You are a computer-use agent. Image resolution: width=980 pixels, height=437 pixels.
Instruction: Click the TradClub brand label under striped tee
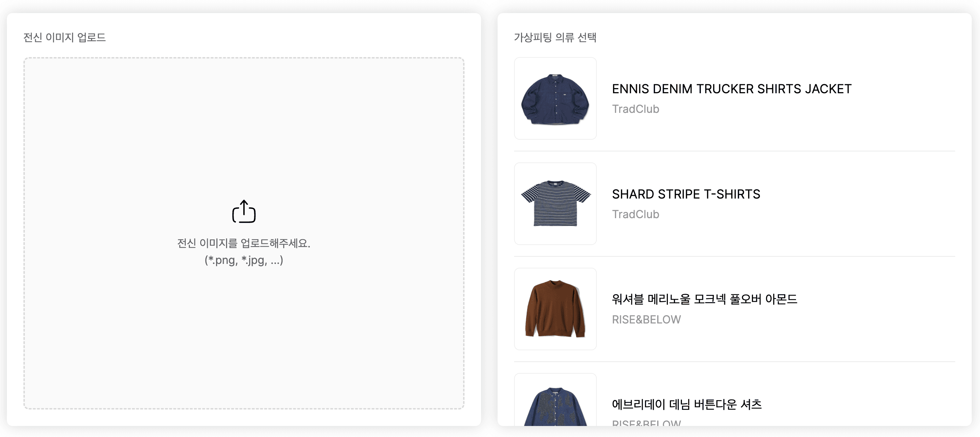pos(636,214)
